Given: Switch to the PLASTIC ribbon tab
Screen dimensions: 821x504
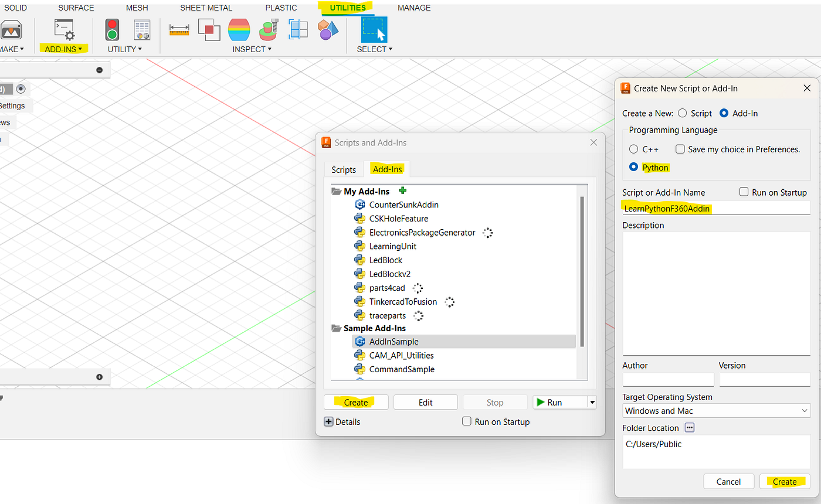Looking at the screenshot, I should click(281, 8).
